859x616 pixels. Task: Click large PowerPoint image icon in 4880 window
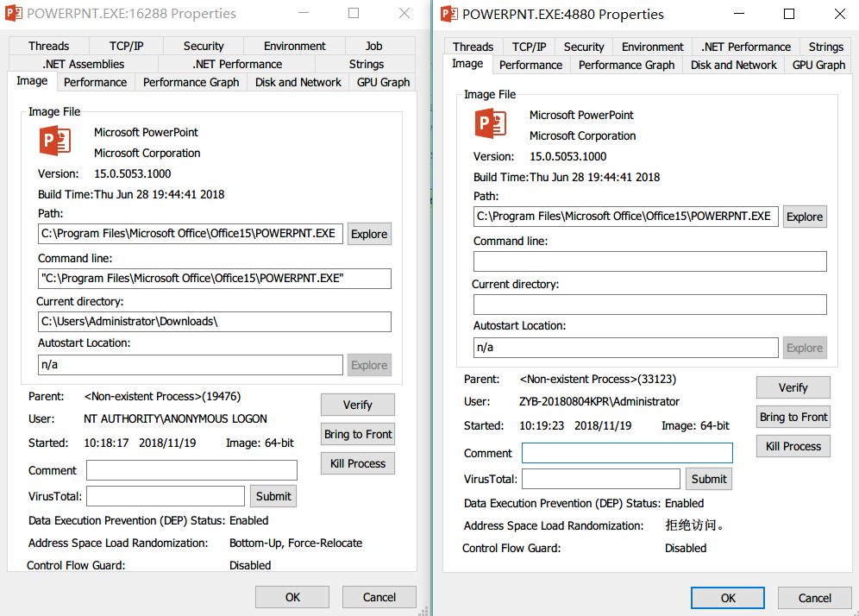[491, 123]
